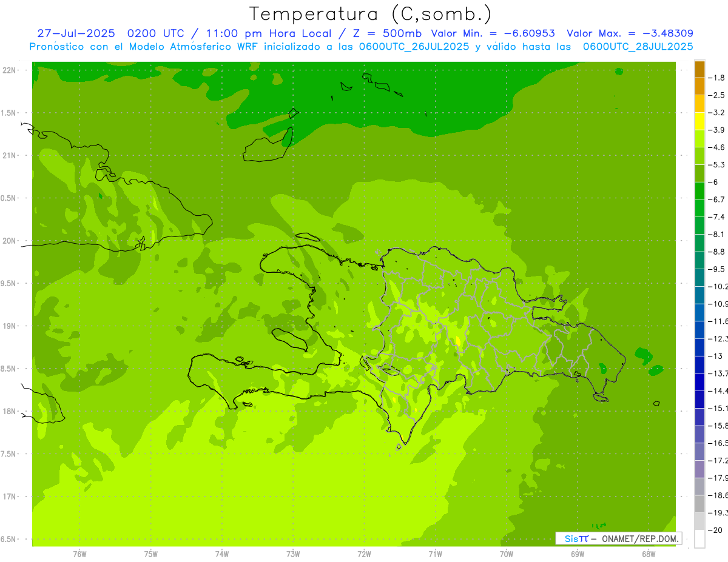Click the '74W' longitude label
Screen dimensions: 728x562
click(x=222, y=554)
